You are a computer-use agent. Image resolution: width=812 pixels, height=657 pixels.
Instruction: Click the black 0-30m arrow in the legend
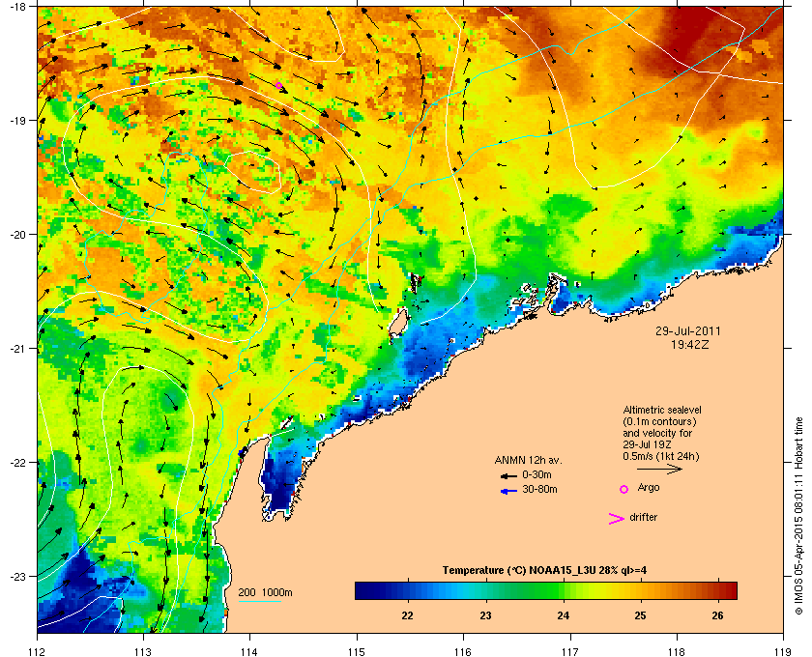508,475
